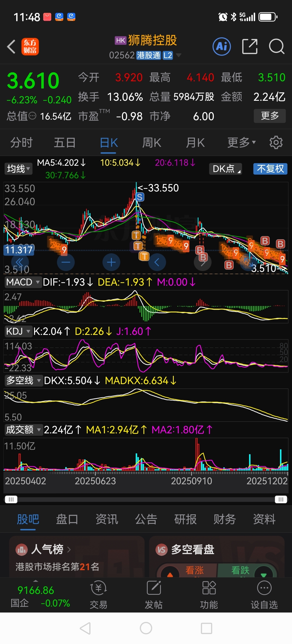Open the MACD indicator dropdown
The image size is (292, 644).
click(x=23, y=282)
